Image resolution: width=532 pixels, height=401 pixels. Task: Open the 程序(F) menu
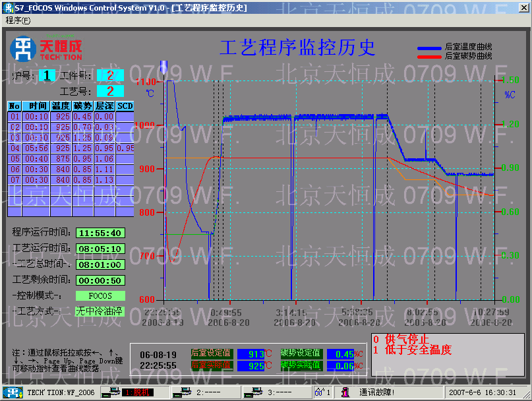18,20
